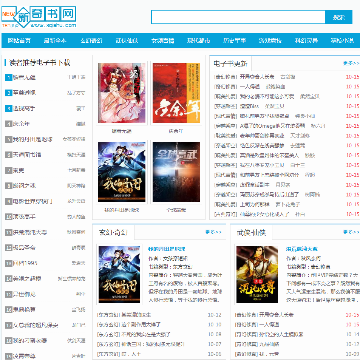Image resolution: width=360 pixels, height=360 pixels.
Task: Click the blue rank 1 badge in sidebar
Action: pos(8,77)
